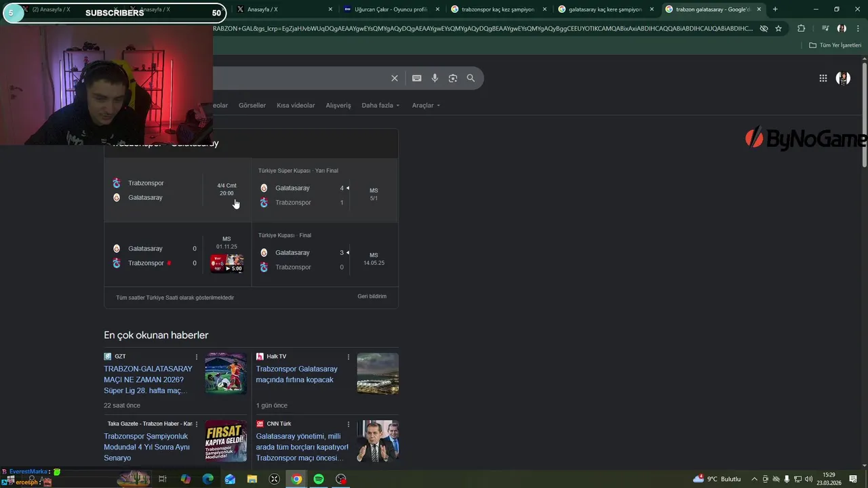Open Task View on the taskbar
868x488 pixels.
163,479
